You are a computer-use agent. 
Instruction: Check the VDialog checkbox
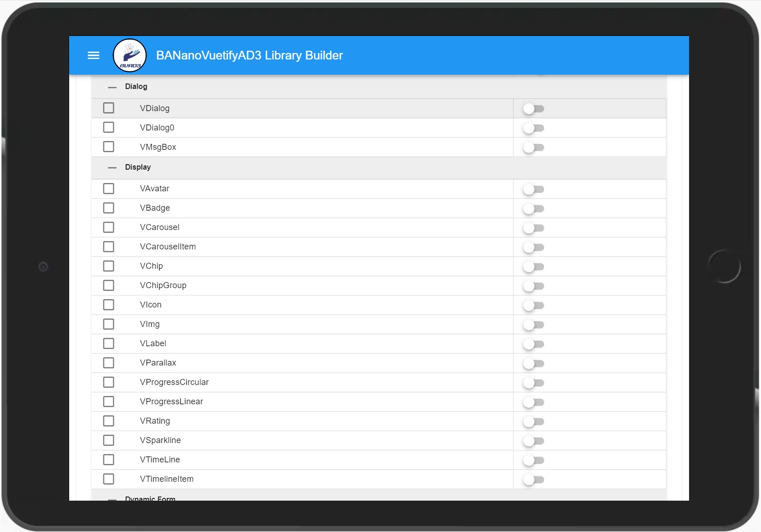[109, 108]
